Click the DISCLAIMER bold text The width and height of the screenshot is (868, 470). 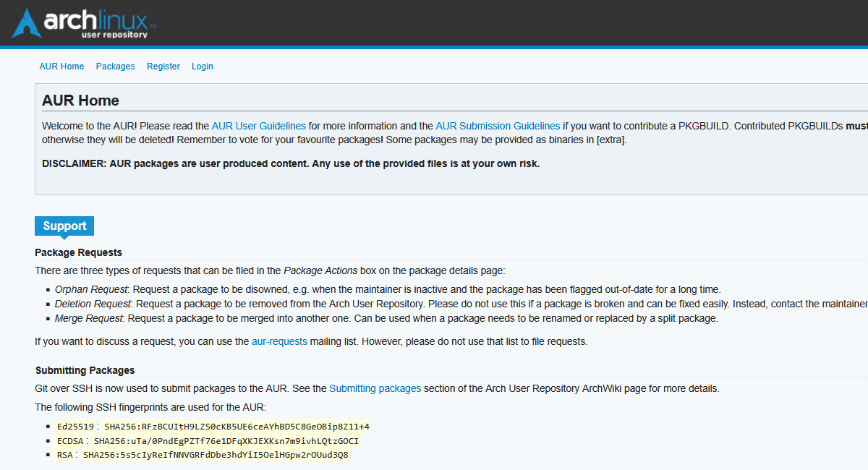[x=291, y=163]
